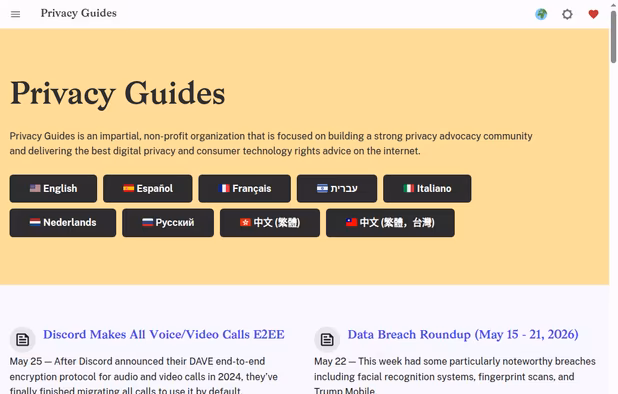The width and height of the screenshot is (618, 394).
Task: Select the 中文 (繁體) Hong Kong button
Action: coord(270,223)
